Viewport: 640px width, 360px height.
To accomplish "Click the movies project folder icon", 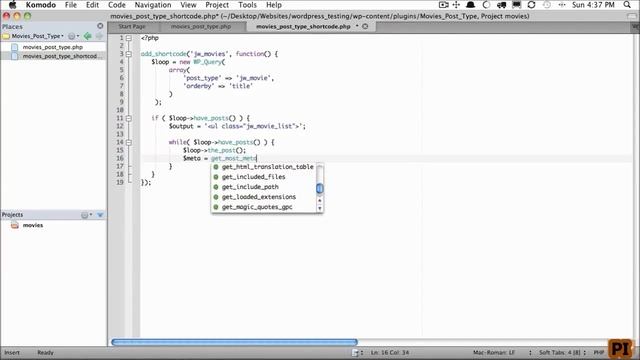I will click(15, 225).
